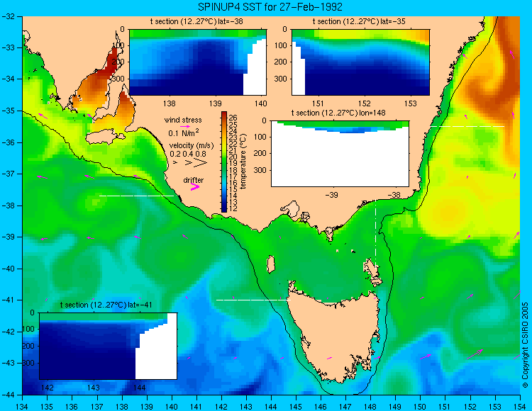
Task: Open the lat=-41 temperature section inset plot
Action: [108, 346]
